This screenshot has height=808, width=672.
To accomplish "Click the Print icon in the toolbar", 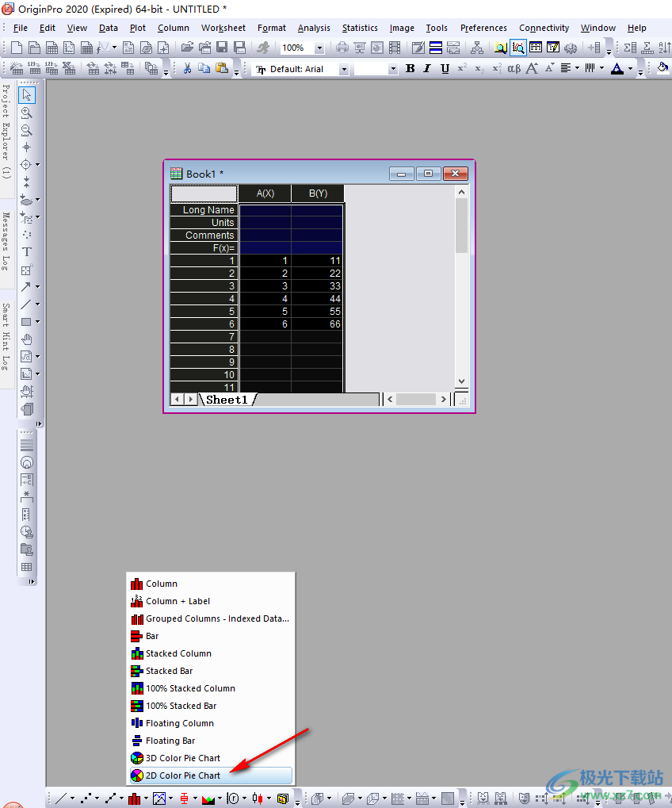I will 342,48.
